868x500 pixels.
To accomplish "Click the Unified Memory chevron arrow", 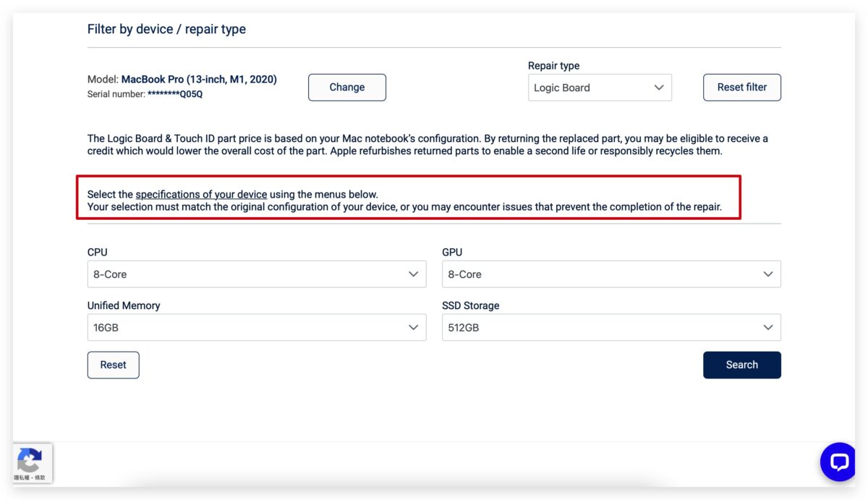I will pyautogui.click(x=413, y=327).
